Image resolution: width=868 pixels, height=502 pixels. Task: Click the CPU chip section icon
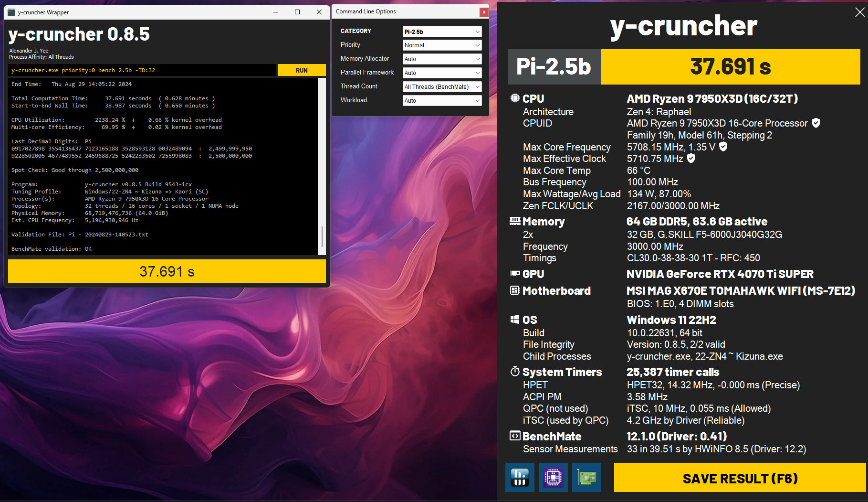tap(515, 98)
